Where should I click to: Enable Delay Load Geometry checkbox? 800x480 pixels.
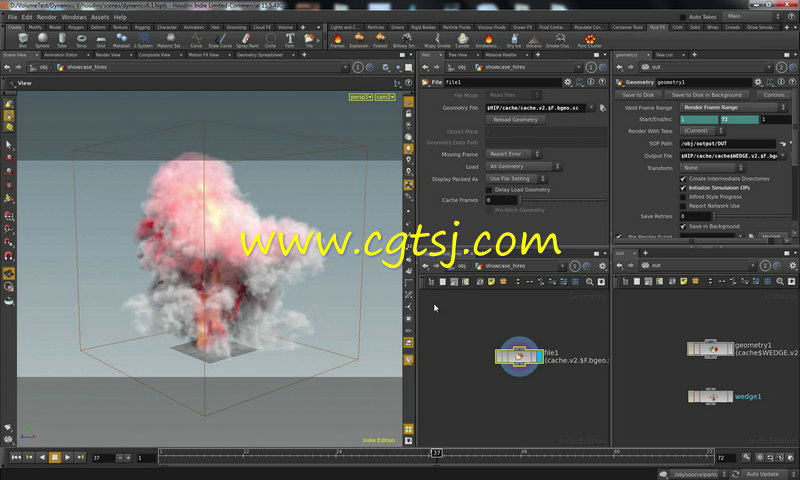point(489,190)
